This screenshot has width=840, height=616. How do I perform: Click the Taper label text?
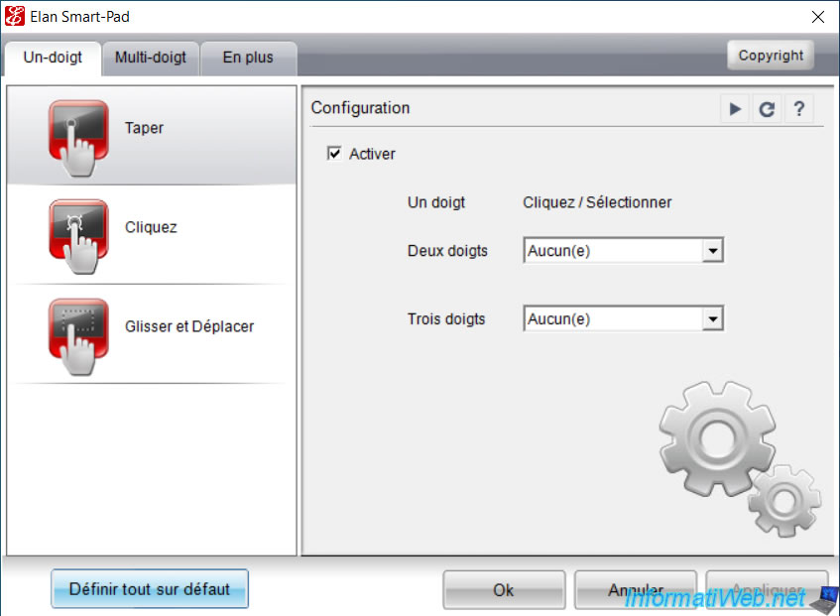[x=144, y=128]
